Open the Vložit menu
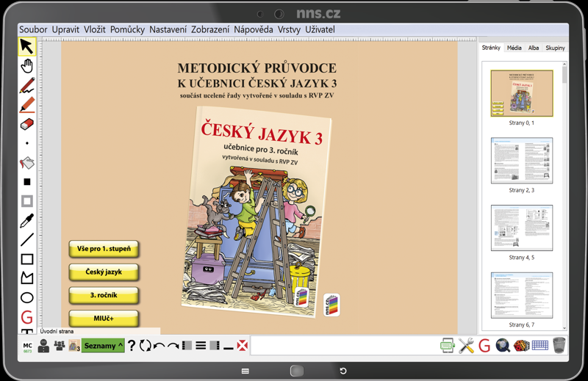Viewport: 588px width, 381px height. [95, 29]
